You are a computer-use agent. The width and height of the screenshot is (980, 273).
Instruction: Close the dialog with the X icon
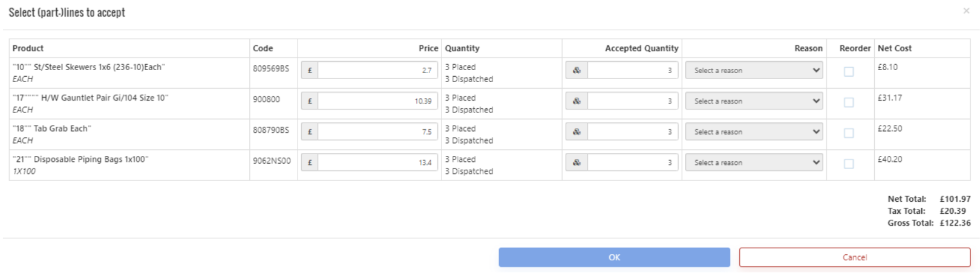[966, 11]
